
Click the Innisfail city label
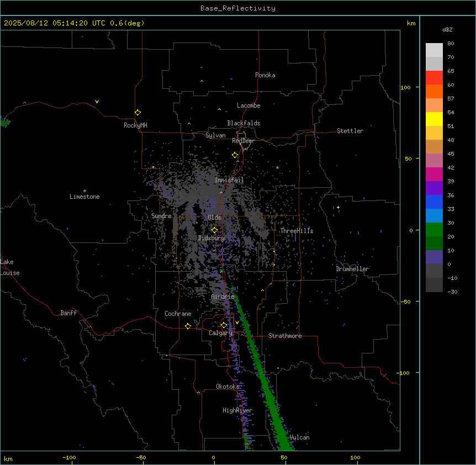pos(229,180)
